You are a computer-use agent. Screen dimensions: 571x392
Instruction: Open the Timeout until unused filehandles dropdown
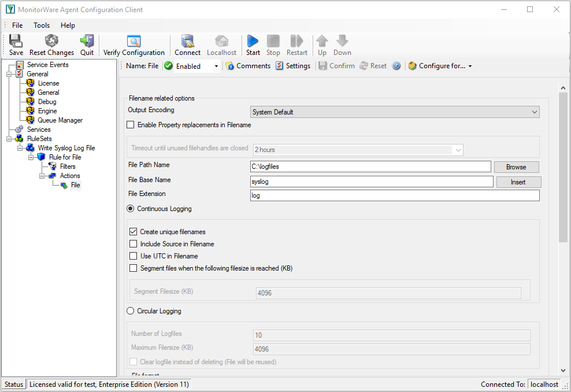(x=358, y=150)
